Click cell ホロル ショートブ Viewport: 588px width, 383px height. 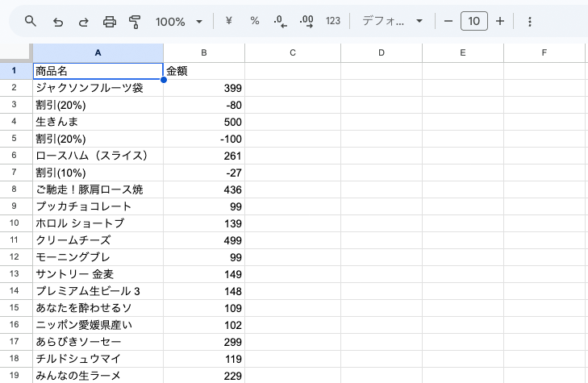point(98,223)
